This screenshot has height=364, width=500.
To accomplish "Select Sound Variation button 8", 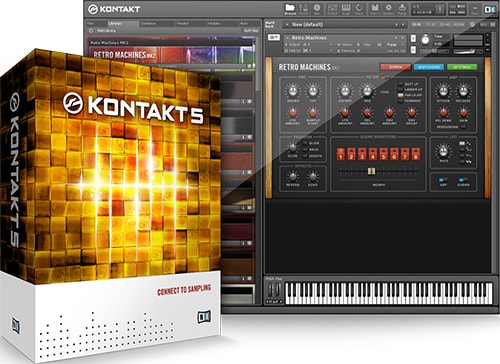I will [416, 154].
